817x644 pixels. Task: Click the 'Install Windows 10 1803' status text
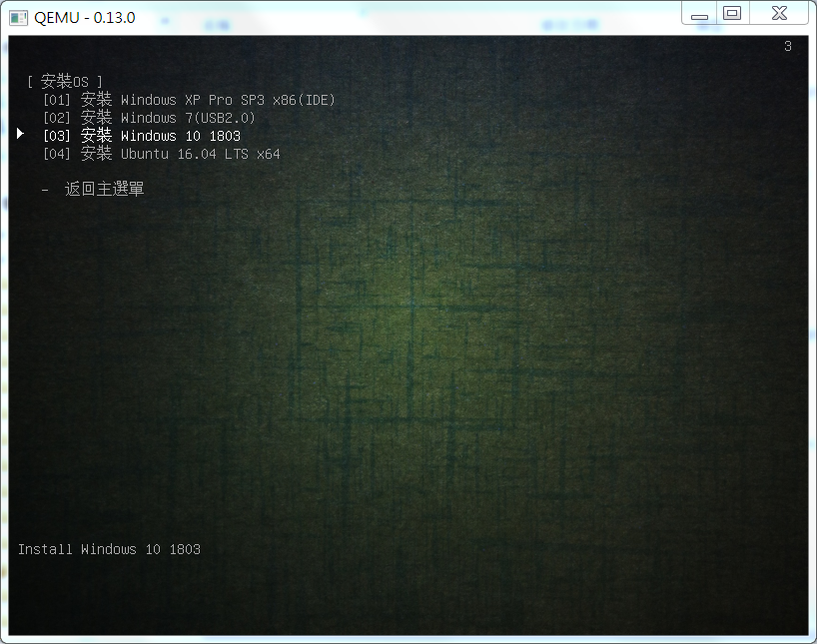tap(109, 549)
